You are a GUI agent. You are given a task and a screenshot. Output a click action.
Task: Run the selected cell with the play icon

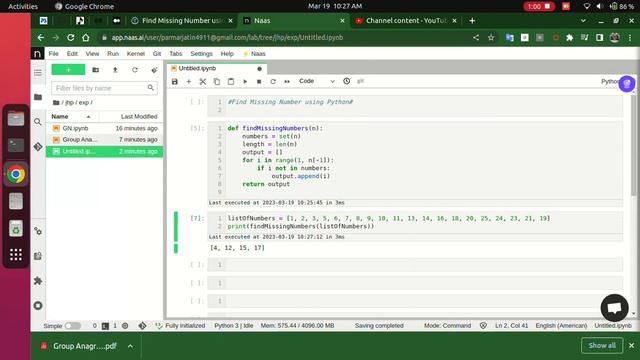click(245, 82)
